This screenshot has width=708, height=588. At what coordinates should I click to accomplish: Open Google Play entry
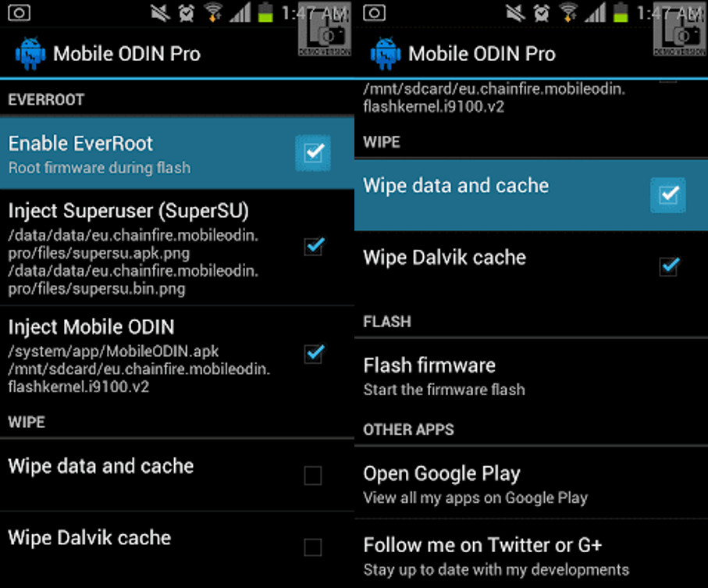531,483
